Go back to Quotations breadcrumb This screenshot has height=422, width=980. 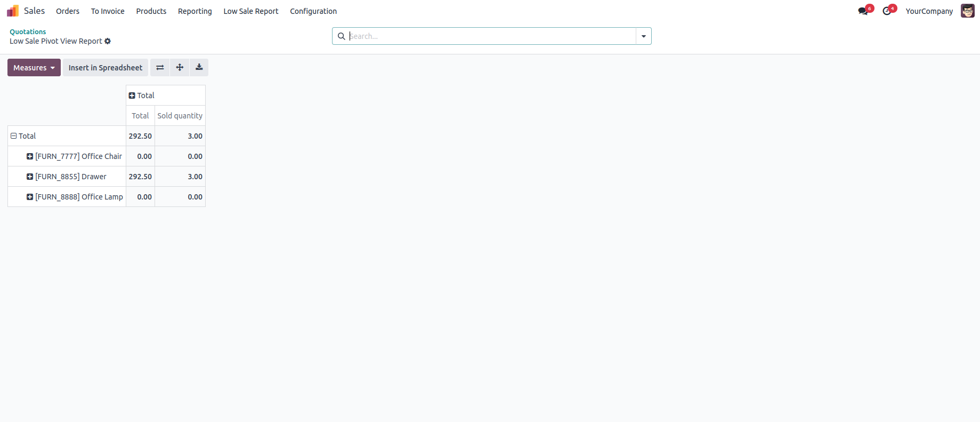click(28, 31)
